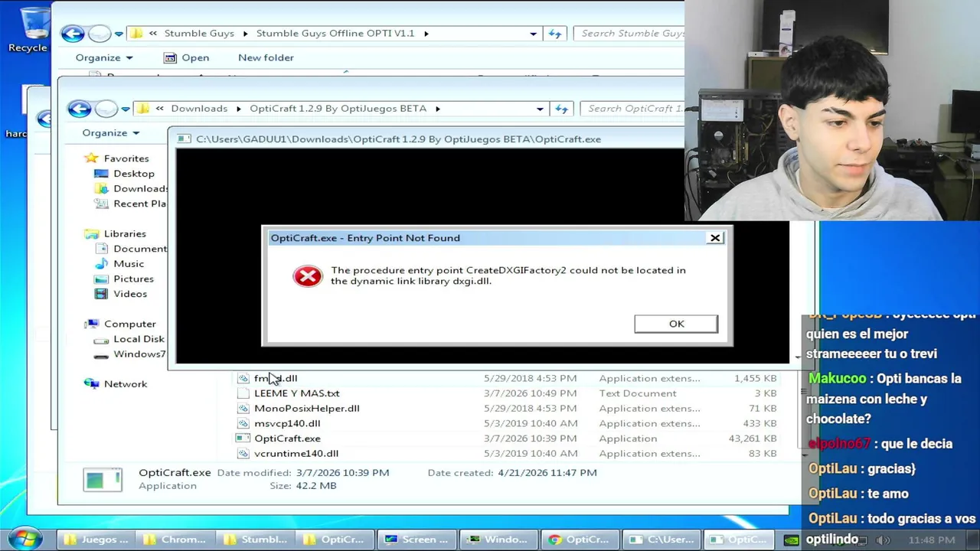Switch to Juegos folder taskbar button
This screenshot has width=980, height=551.
coord(96,540)
